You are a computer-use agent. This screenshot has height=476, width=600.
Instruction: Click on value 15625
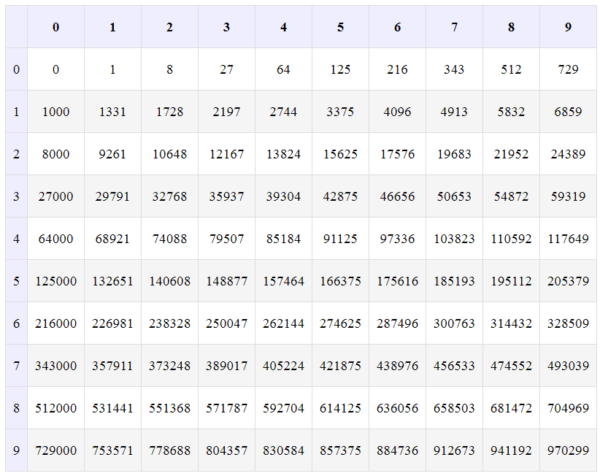pyautogui.click(x=340, y=154)
